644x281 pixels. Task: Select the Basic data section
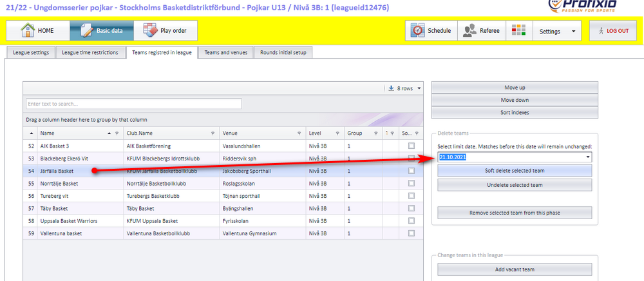pyautogui.click(x=102, y=31)
